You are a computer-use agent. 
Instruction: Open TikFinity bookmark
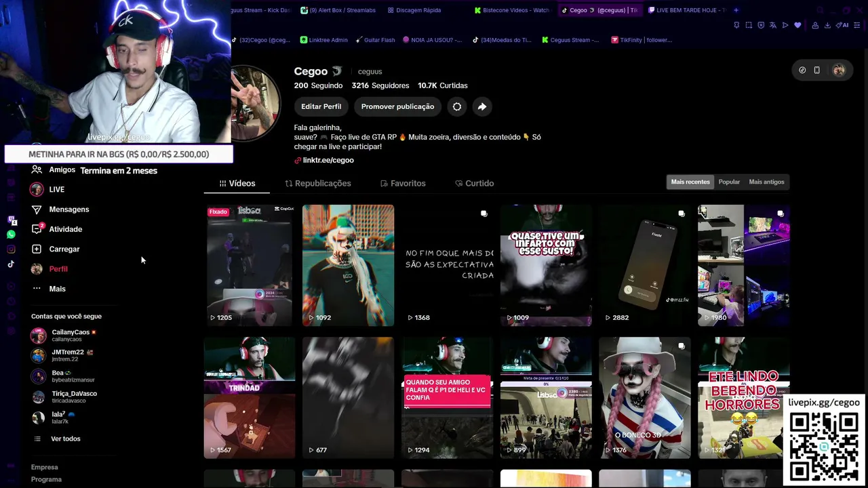click(642, 40)
